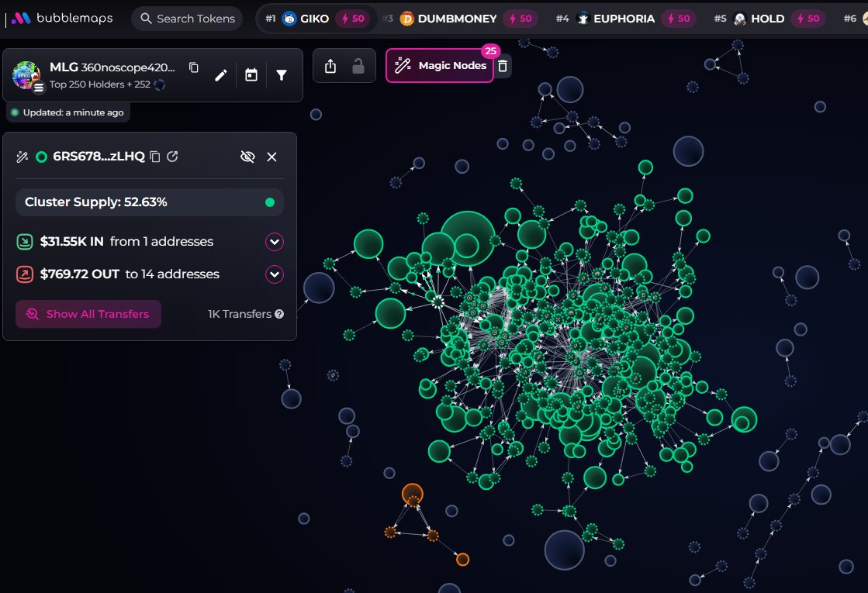Screen dimensions: 868x593
Task: Copy the MLG token address
Action: (x=194, y=68)
